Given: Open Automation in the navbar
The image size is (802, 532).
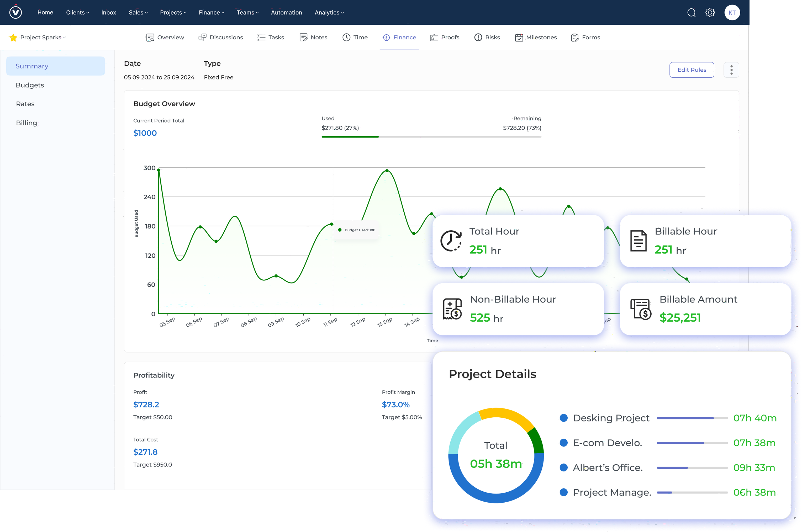Looking at the screenshot, I should (x=286, y=13).
